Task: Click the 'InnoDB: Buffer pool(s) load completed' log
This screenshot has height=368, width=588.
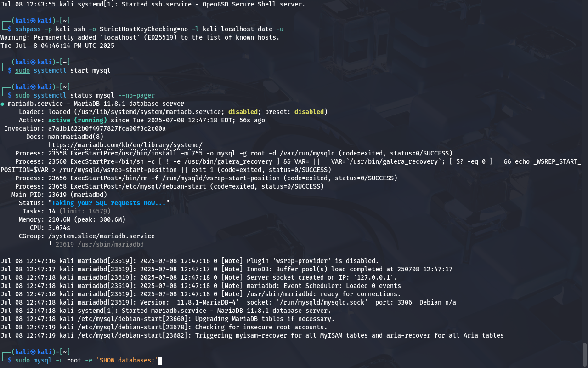Action: (x=226, y=269)
